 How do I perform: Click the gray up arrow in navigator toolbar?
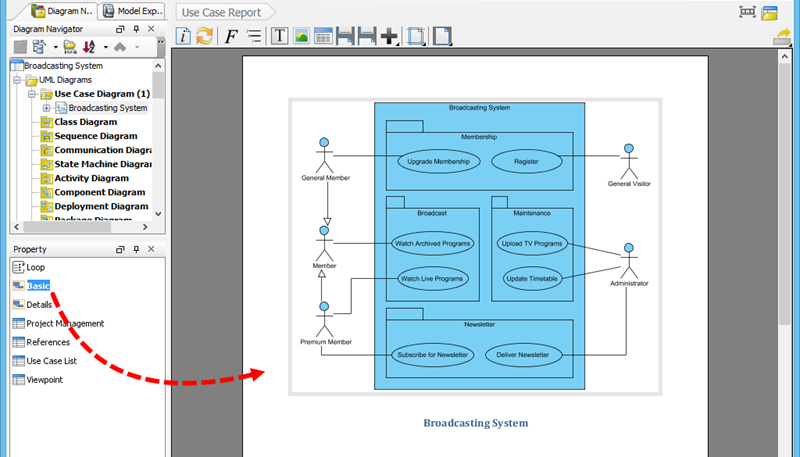[120, 47]
